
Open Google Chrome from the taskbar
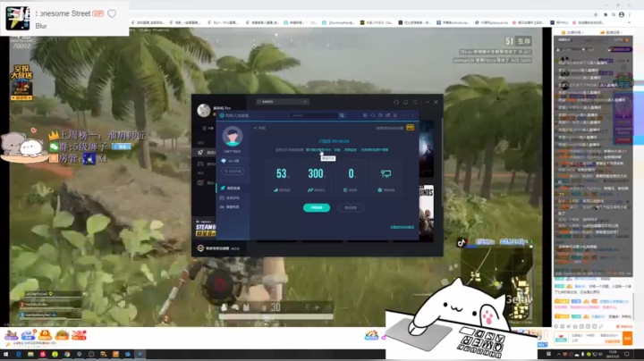tap(67, 354)
